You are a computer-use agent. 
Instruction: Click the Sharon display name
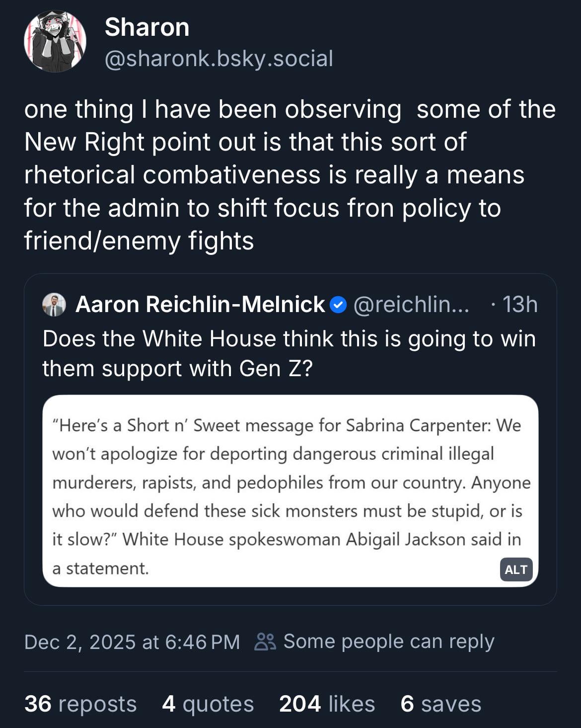[x=147, y=27]
